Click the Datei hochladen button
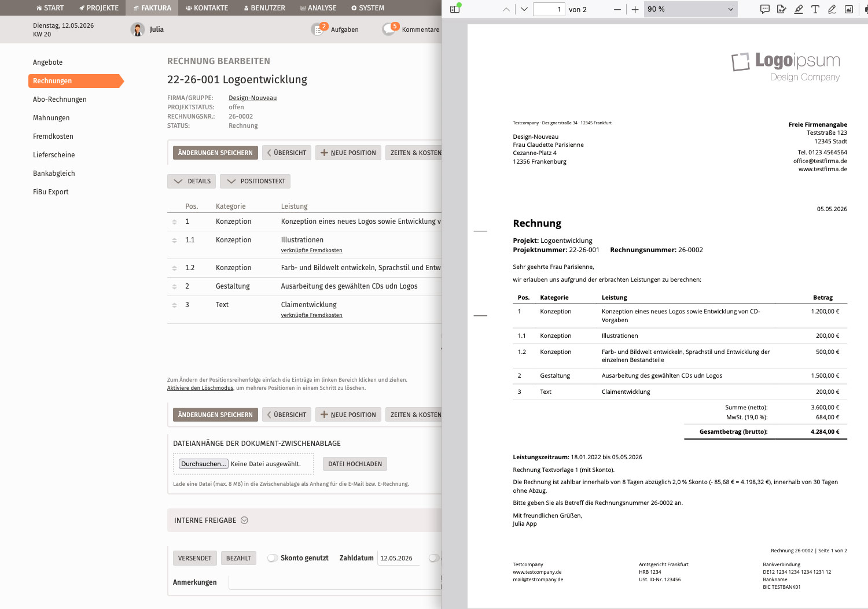 355,464
